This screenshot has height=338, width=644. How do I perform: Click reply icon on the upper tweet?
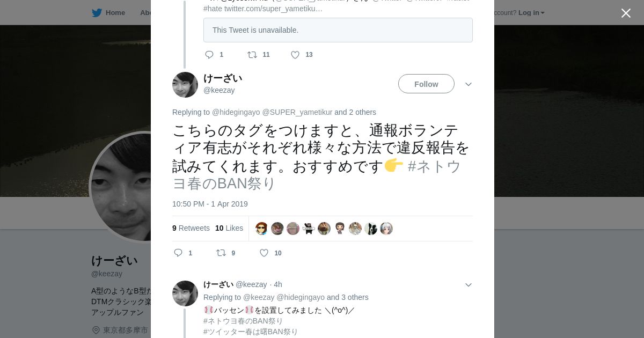(x=209, y=55)
